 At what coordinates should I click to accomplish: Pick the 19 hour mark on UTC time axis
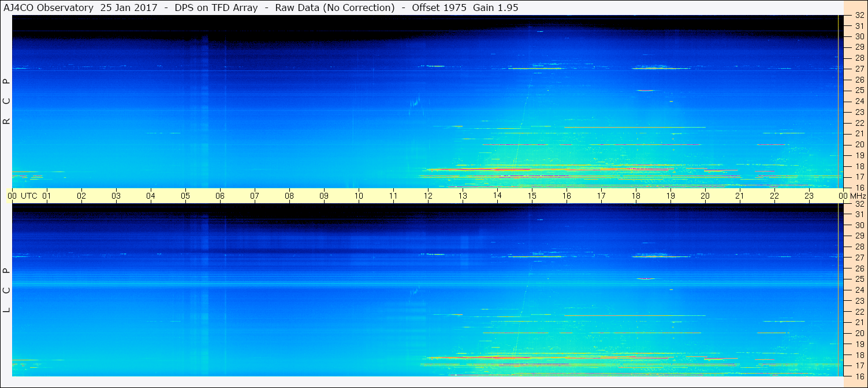(x=670, y=196)
